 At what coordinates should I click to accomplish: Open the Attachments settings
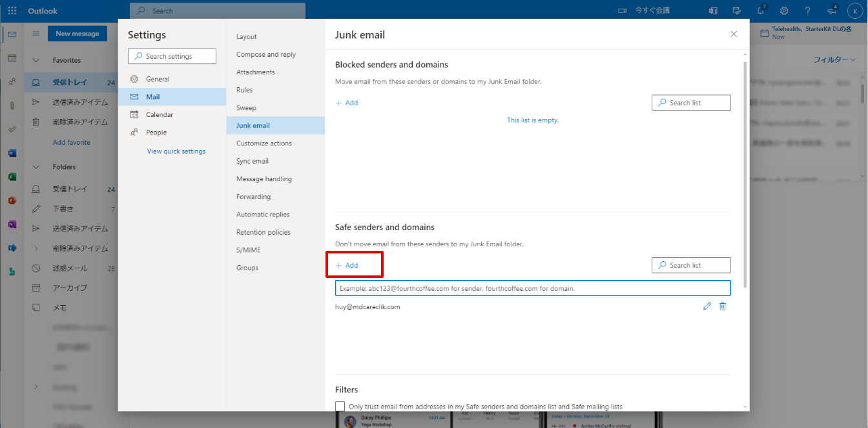pos(276,72)
